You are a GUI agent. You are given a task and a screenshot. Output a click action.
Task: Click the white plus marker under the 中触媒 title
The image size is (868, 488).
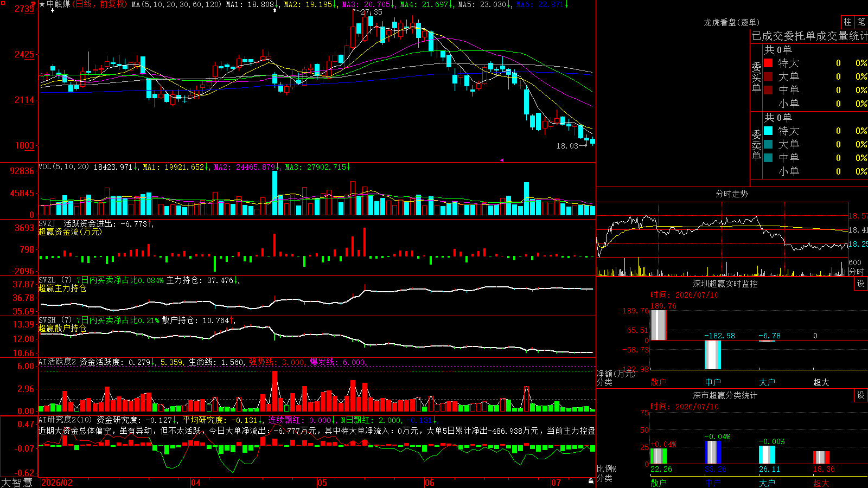point(53,10)
